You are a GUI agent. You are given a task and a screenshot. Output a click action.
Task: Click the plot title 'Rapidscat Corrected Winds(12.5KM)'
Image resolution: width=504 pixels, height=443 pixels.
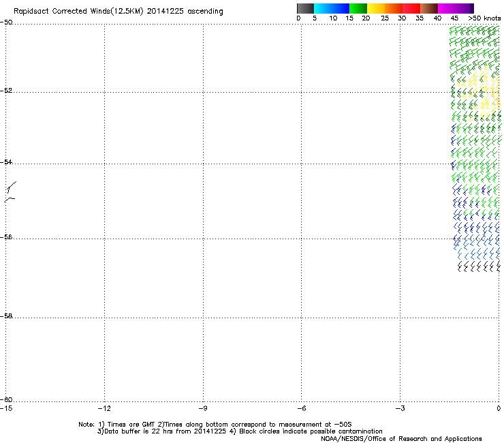pyautogui.click(x=78, y=11)
